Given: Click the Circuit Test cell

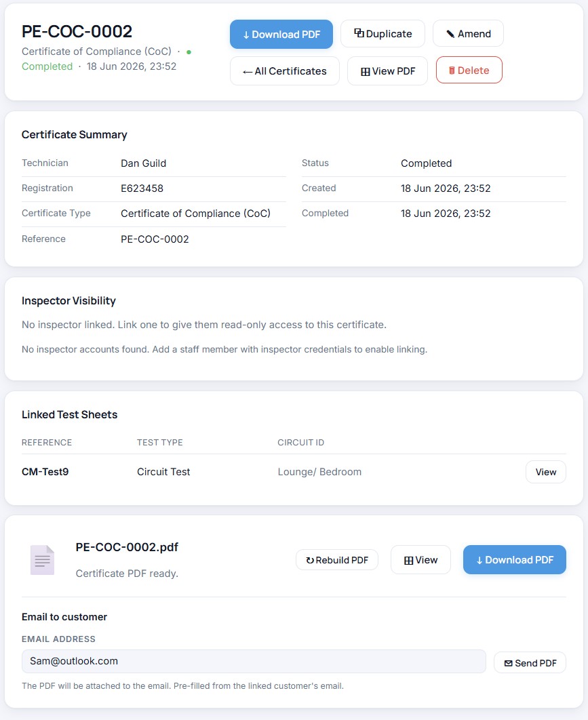Looking at the screenshot, I should pyautogui.click(x=163, y=472).
